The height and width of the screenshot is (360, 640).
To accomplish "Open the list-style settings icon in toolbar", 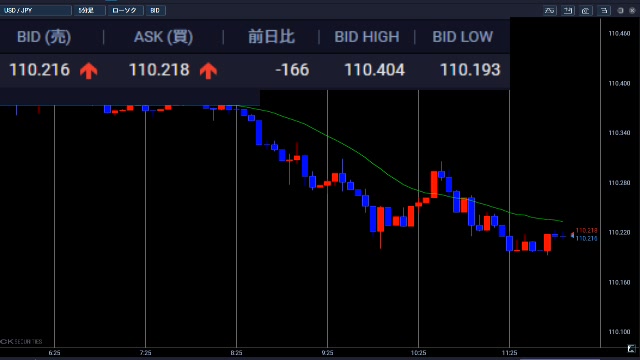I will pos(604,11).
